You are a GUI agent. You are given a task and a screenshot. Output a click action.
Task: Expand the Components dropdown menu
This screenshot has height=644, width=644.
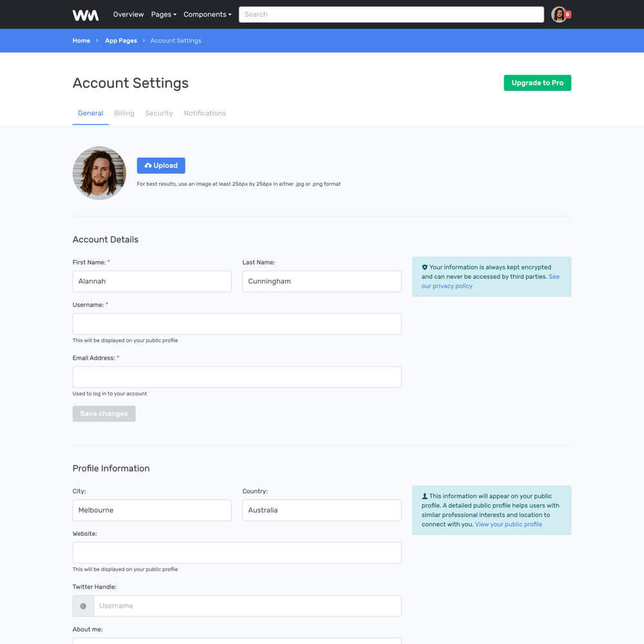[x=207, y=14]
